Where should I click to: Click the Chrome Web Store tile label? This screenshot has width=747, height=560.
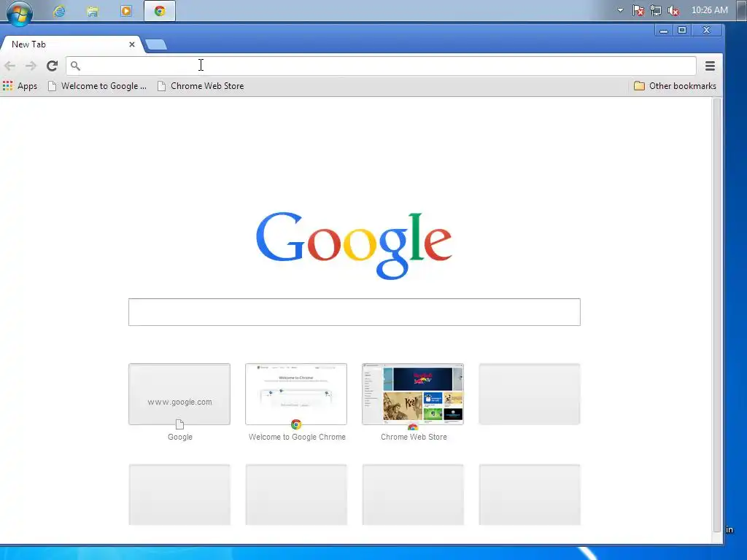(414, 437)
